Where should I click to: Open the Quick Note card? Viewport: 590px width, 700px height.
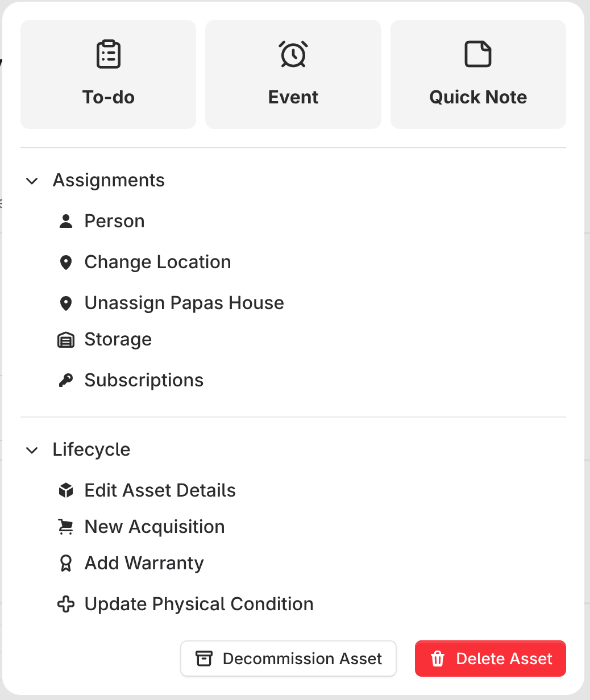tap(478, 74)
